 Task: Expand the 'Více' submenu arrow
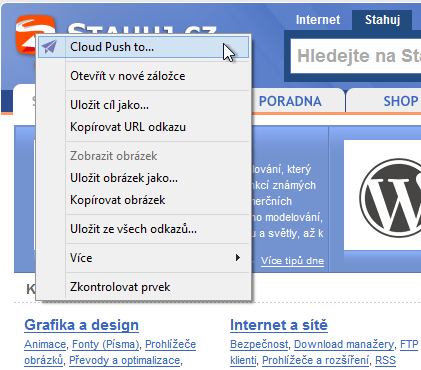coord(237,258)
